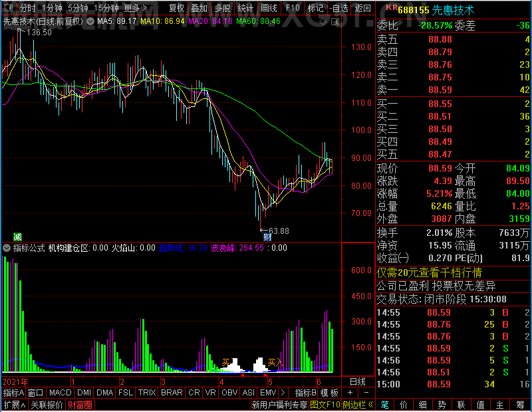Collapse the sidebar with 侧边栏
The height and width of the screenshot is (412, 532).
pyautogui.click(x=358, y=405)
